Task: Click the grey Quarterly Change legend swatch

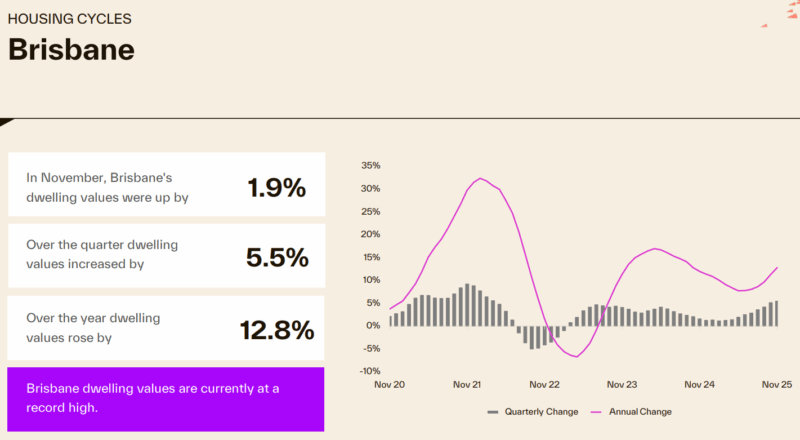Action: click(x=493, y=412)
